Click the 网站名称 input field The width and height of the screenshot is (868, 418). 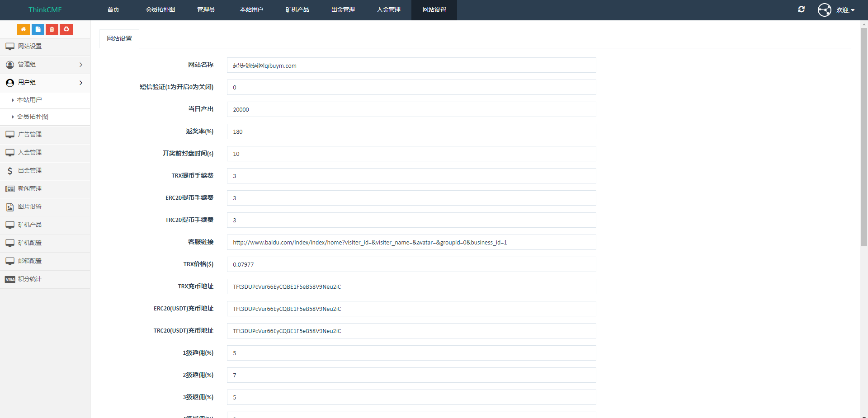pyautogui.click(x=411, y=66)
